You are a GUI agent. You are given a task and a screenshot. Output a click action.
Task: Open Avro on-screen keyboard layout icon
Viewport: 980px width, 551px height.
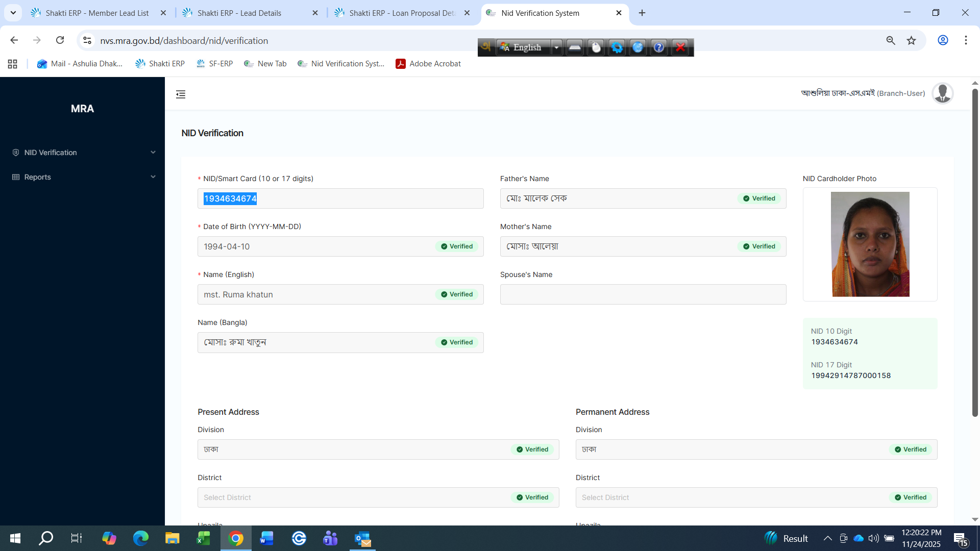(x=575, y=47)
